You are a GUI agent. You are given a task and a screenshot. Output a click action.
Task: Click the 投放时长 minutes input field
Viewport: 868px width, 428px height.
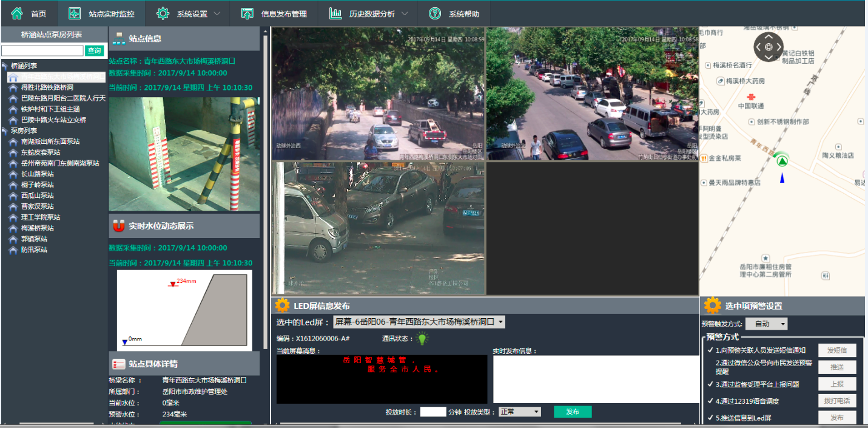coord(433,412)
